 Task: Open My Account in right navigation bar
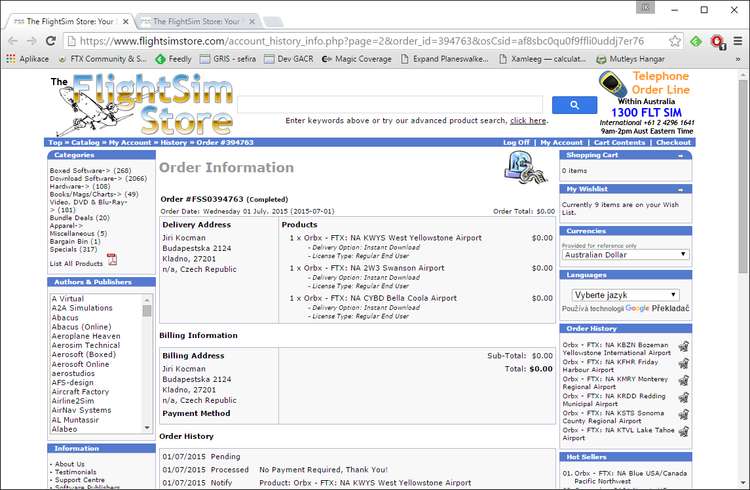tap(562, 143)
